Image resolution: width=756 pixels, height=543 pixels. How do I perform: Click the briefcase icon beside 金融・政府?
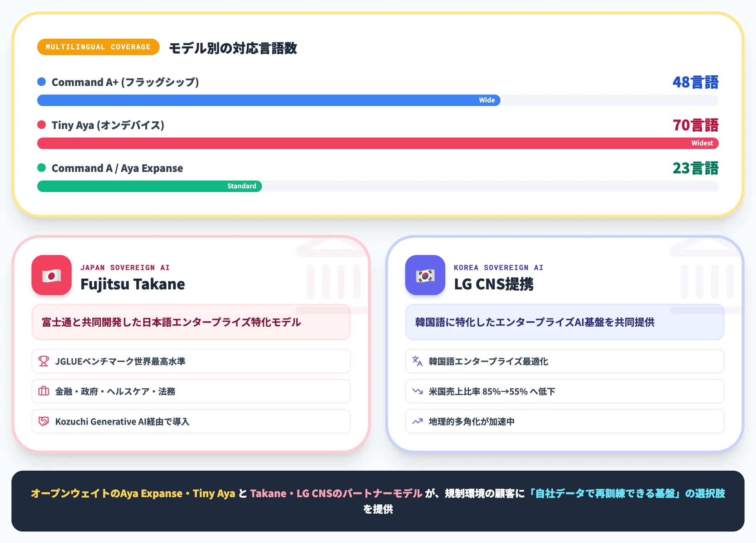(44, 391)
